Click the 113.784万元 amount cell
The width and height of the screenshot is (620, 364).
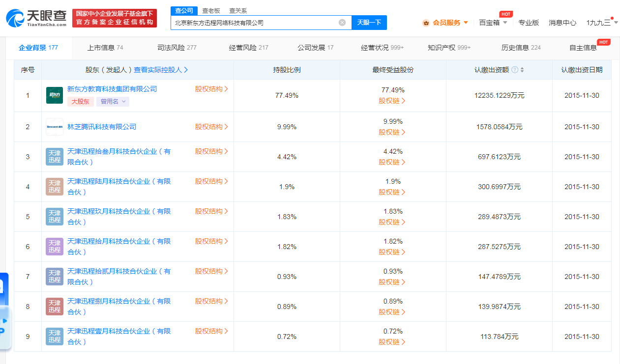point(499,336)
